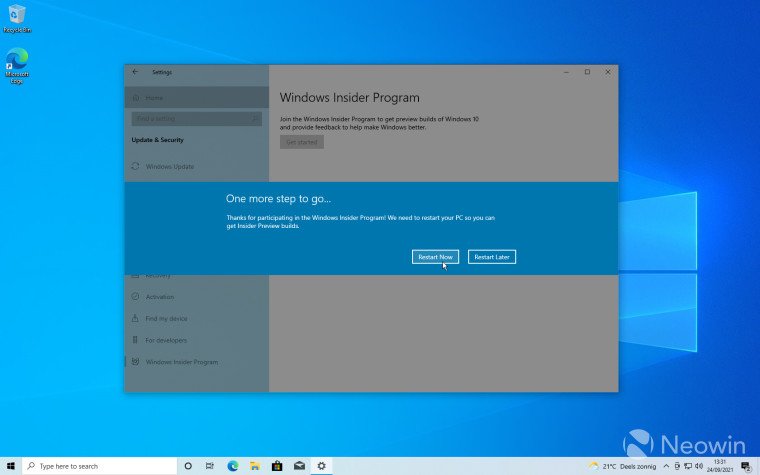The height and width of the screenshot is (475, 760).
Task: Open Microsoft Store from the taskbar
Action: tap(277, 466)
